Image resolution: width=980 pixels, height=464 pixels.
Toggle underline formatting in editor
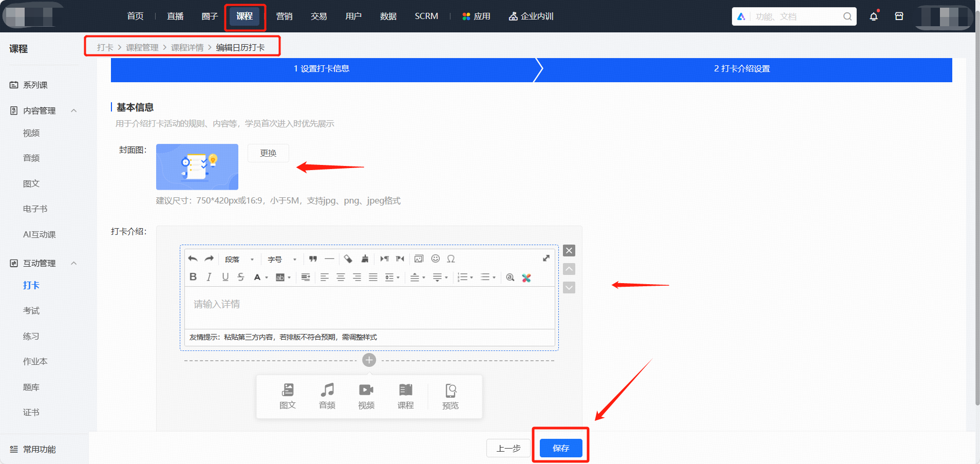pyautogui.click(x=225, y=277)
